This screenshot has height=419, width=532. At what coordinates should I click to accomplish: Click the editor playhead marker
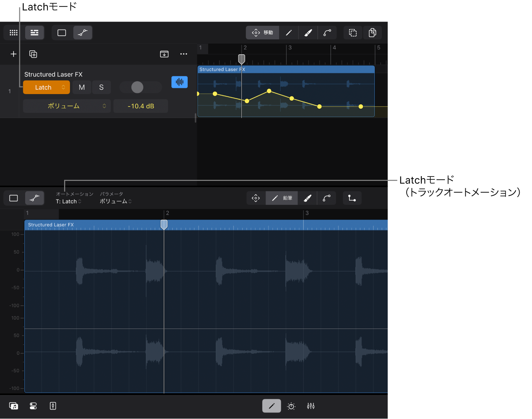(164, 225)
